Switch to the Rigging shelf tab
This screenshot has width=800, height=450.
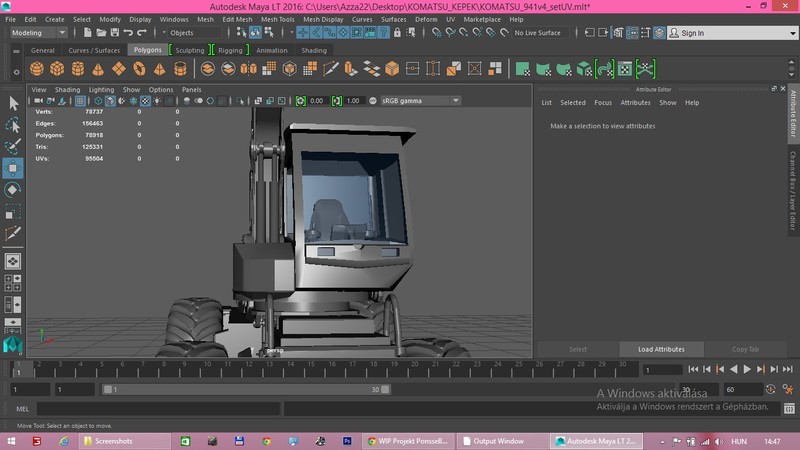[230, 50]
